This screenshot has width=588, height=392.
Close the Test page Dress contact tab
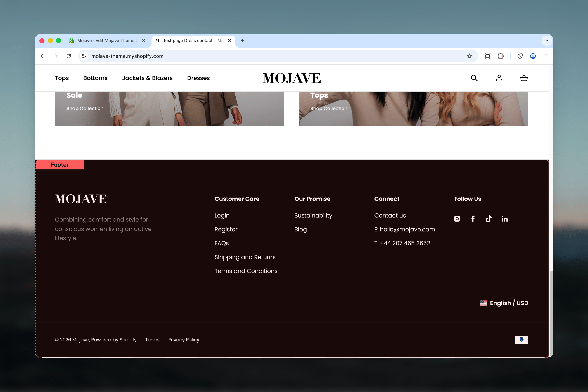coord(229,41)
